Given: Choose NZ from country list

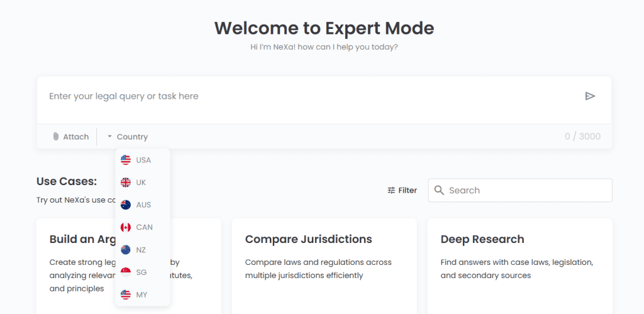Looking at the screenshot, I should (143, 250).
